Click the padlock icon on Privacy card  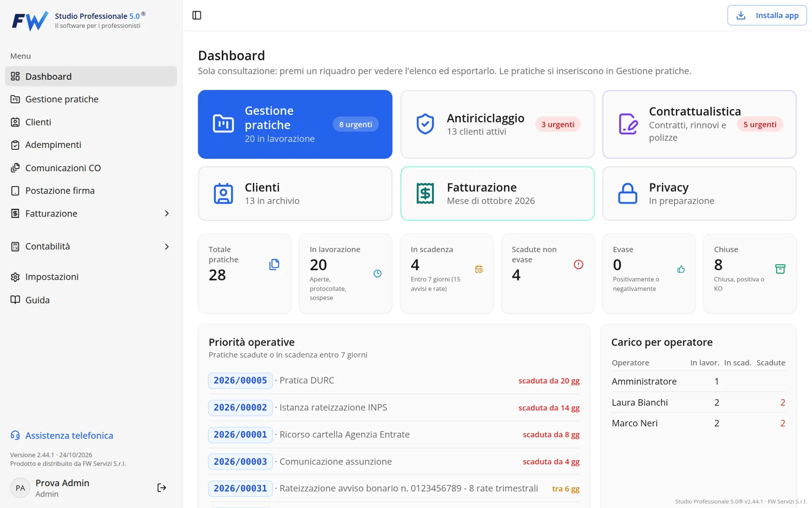(x=628, y=194)
